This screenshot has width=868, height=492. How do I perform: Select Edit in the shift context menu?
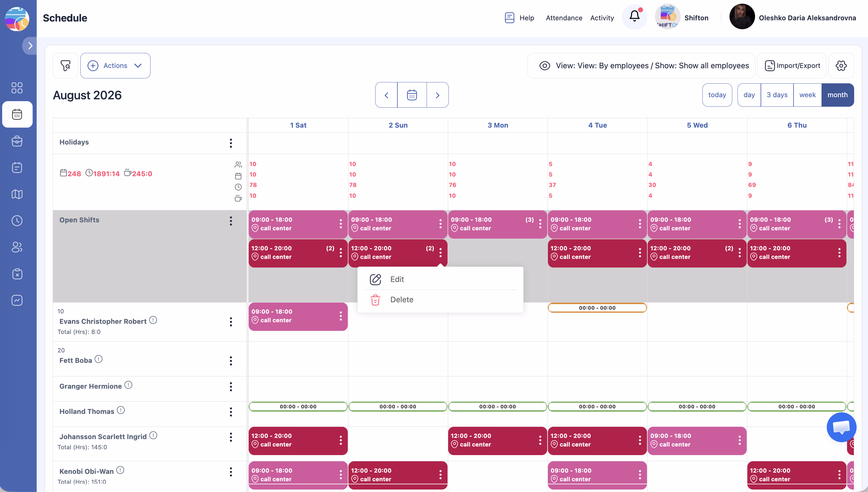coord(397,279)
